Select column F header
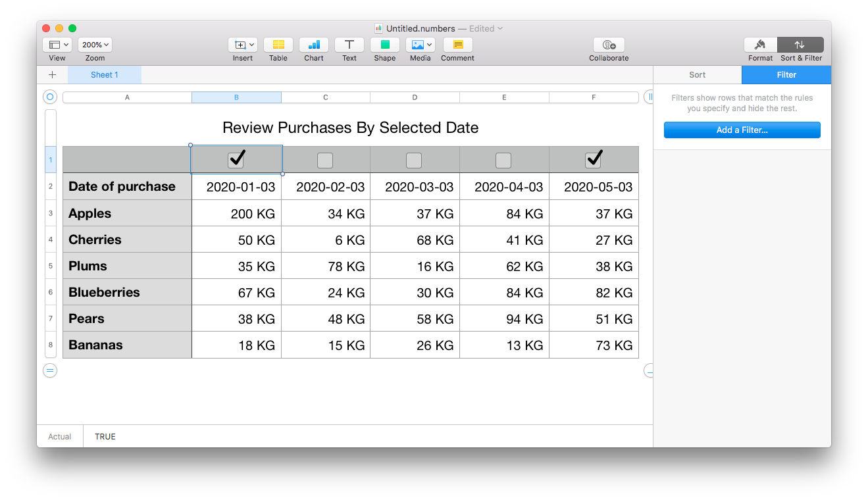The height and width of the screenshot is (500, 868). click(x=594, y=97)
